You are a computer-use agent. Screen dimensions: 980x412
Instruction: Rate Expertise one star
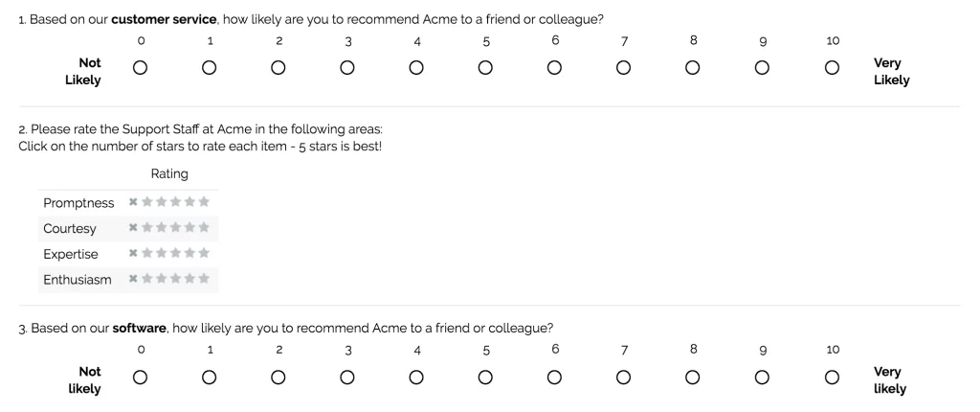coord(147,253)
